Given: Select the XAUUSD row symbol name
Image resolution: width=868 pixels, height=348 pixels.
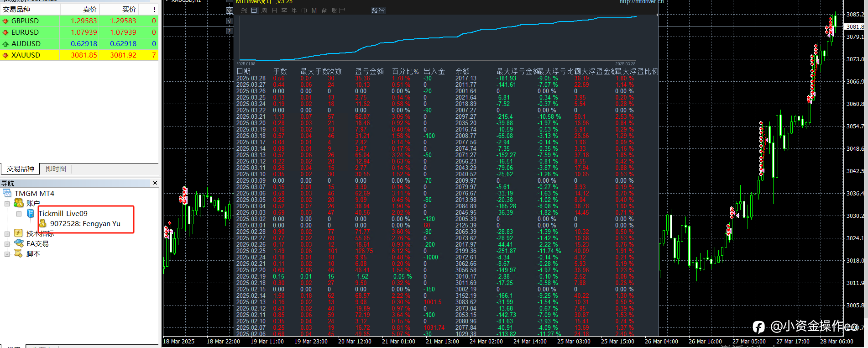Looking at the screenshot, I should (x=26, y=55).
